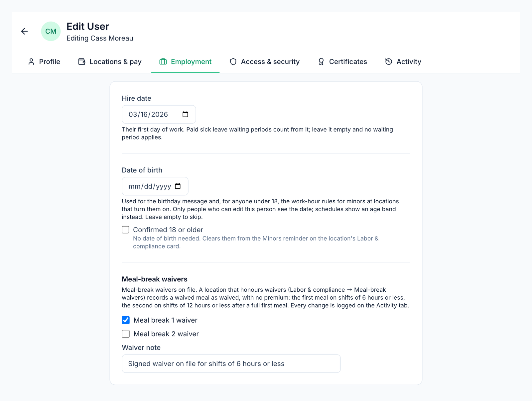The width and height of the screenshot is (532, 401).
Task: Open the Certificates tab
Action: (342, 61)
